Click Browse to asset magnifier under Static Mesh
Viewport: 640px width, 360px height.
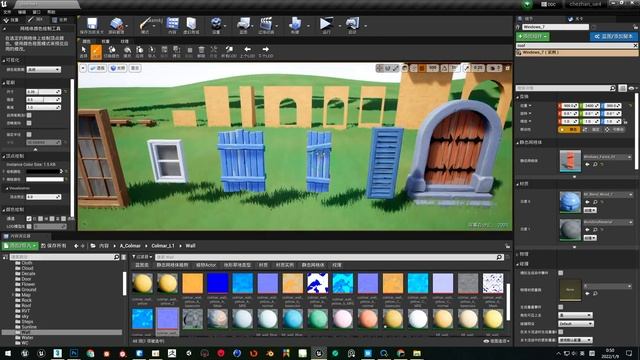[x=595, y=164]
